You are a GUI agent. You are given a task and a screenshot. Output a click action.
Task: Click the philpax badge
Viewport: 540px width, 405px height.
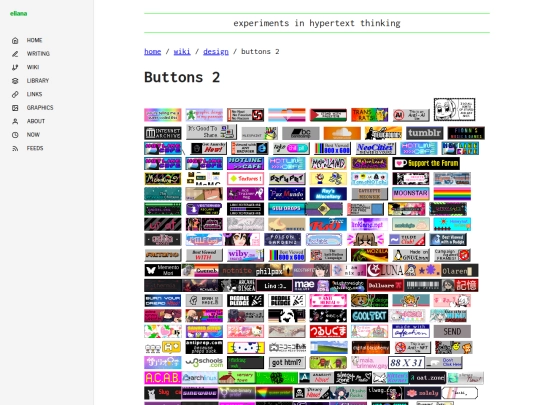coord(274,270)
